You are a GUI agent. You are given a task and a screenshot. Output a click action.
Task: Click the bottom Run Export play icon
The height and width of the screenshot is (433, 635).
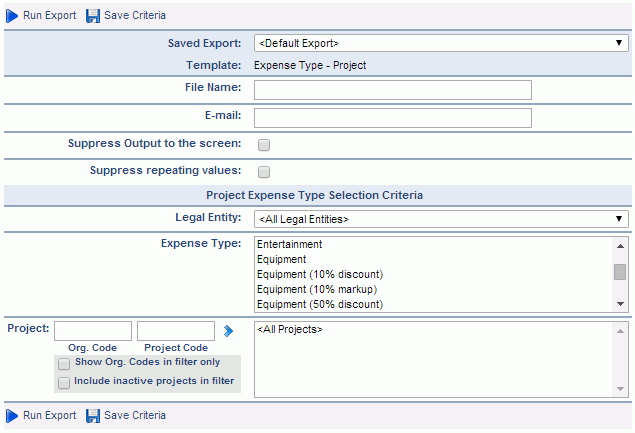[x=12, y=416]
